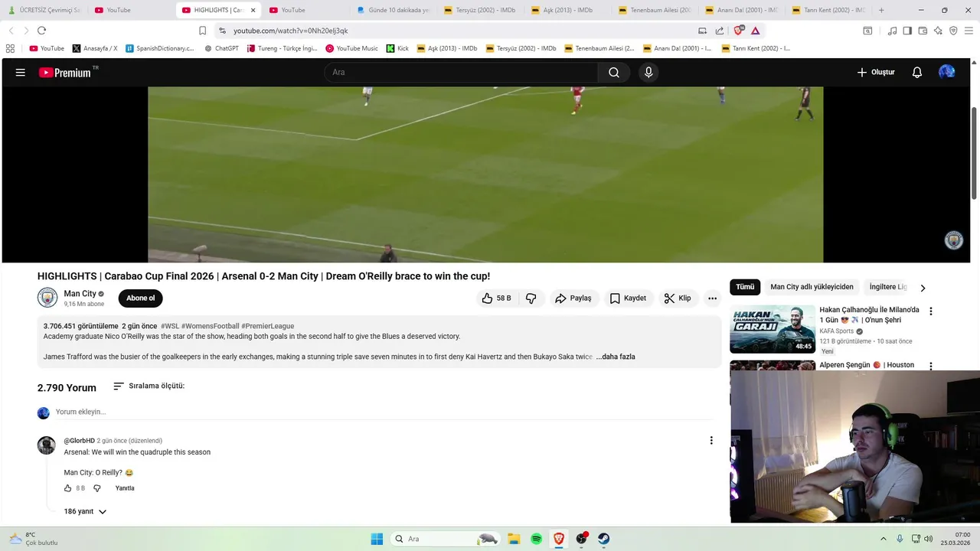
Task: Open a new browser tab
Action: click(881, 10)
